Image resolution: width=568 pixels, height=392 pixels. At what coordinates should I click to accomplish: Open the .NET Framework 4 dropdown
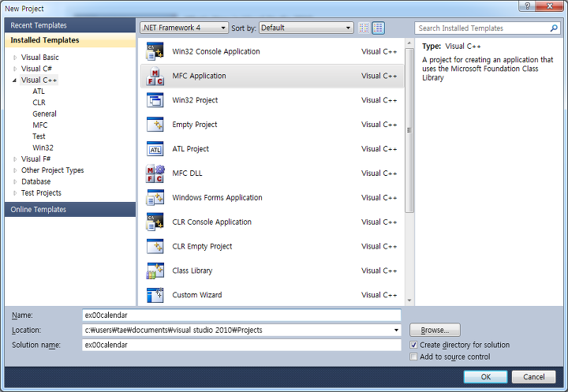(184, 28)
